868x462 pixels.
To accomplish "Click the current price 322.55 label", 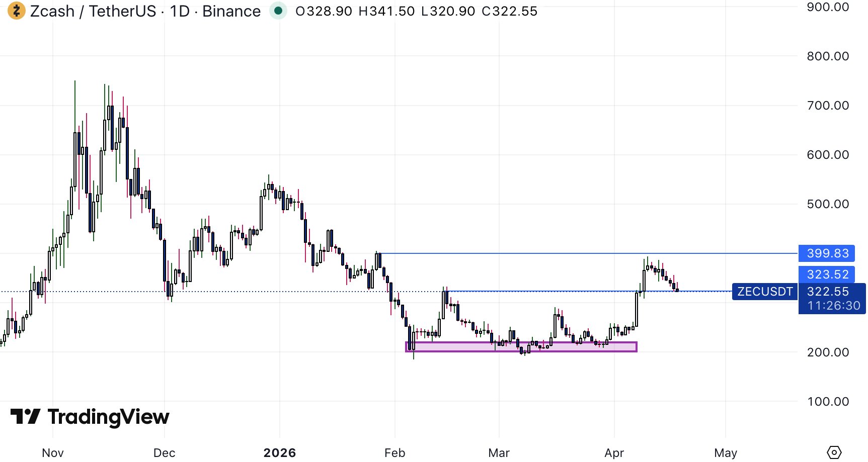I will click(827, 292).
